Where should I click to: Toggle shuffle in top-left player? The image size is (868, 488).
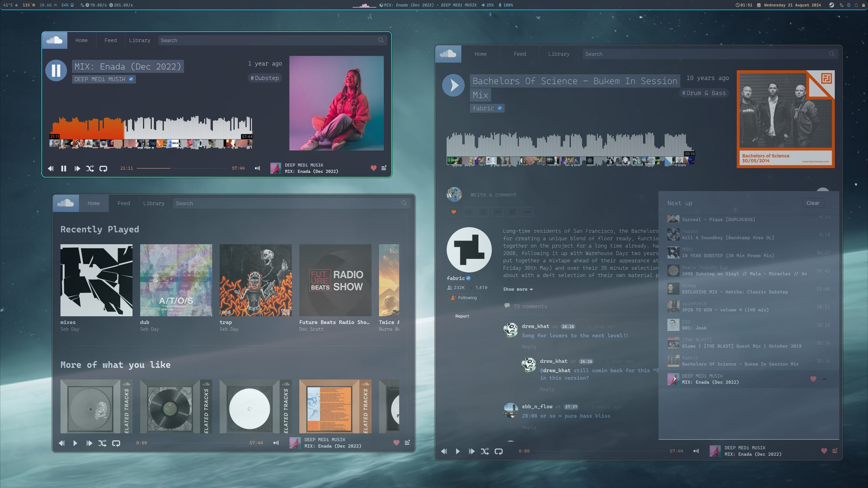pos(90,168)
